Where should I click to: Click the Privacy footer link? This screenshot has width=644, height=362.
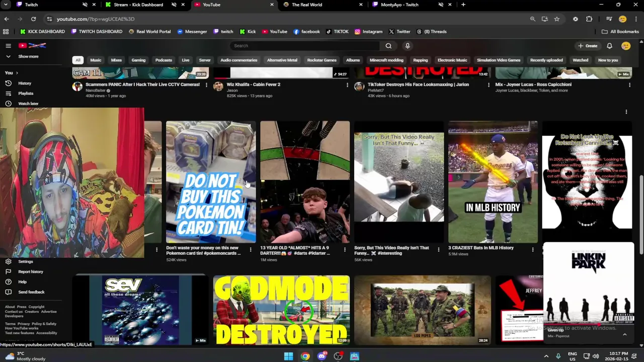[x=24, y=324]
